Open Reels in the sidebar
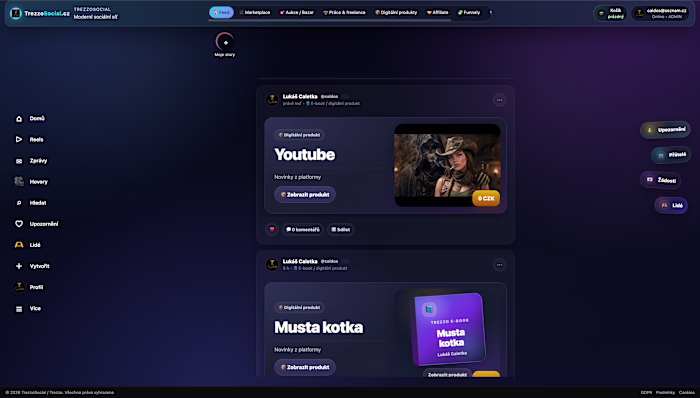This screenshot has width=700, height=398. coord(30,140)
